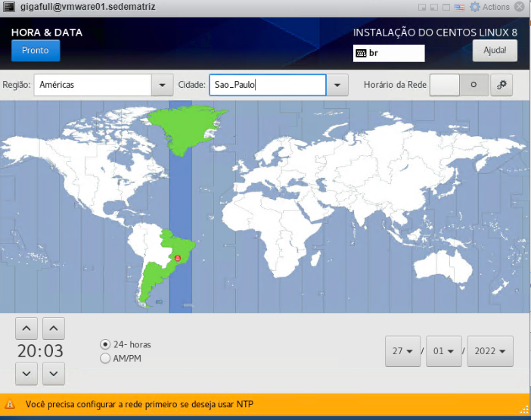
Task: Click the NTP network warning message
Action: tap(139, 404)
